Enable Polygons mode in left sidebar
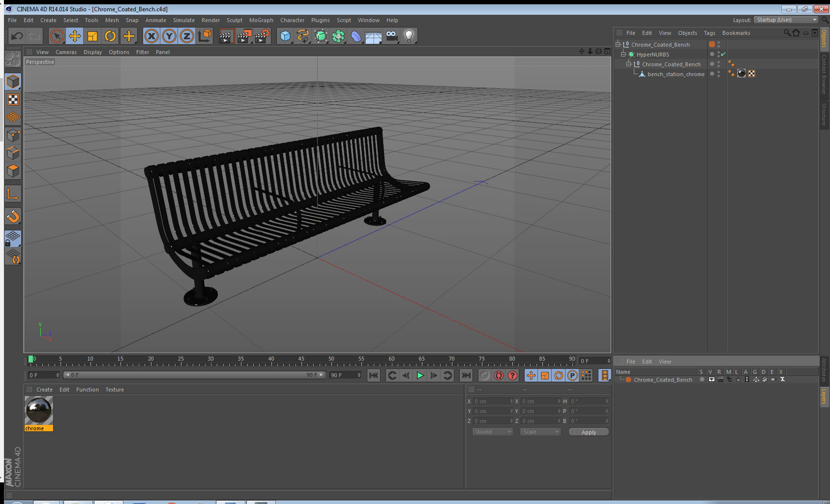The image size is (830, 504). coord(13,171)
